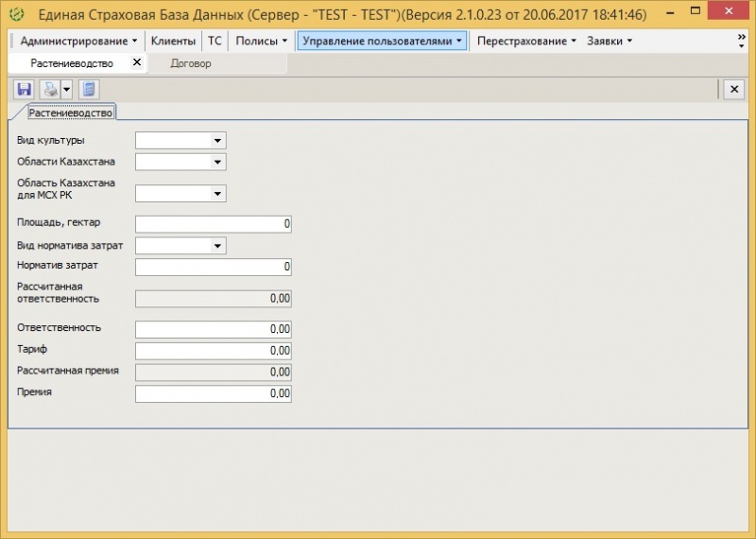
Task: Switch to the Договор tab
Action: (x=191, y=63)
